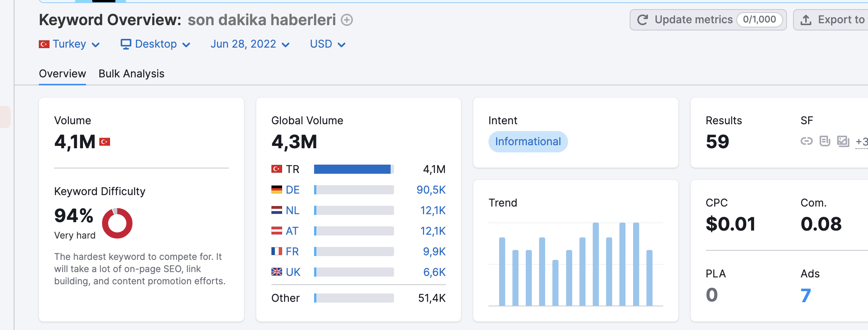The height and width of the screenshot is (330, 868).
Task: Click the Informational intent badge
Action: [x=528, y=142]
